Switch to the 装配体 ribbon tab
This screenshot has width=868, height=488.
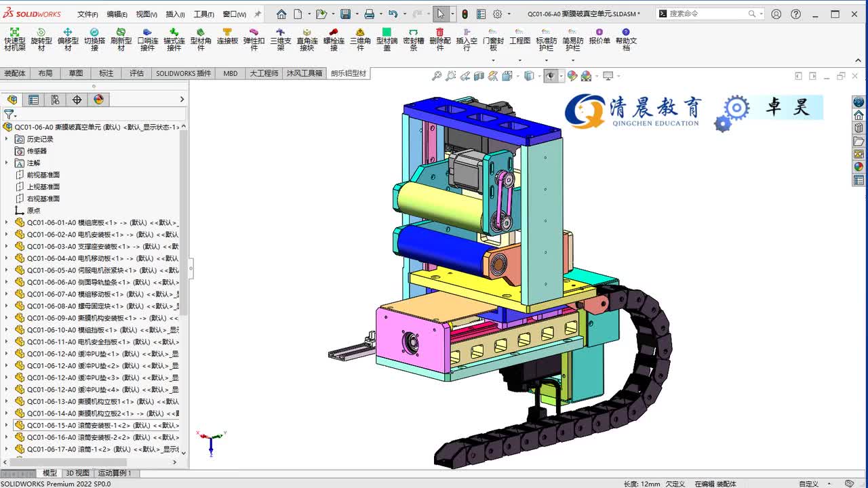[x=15, y=73]
